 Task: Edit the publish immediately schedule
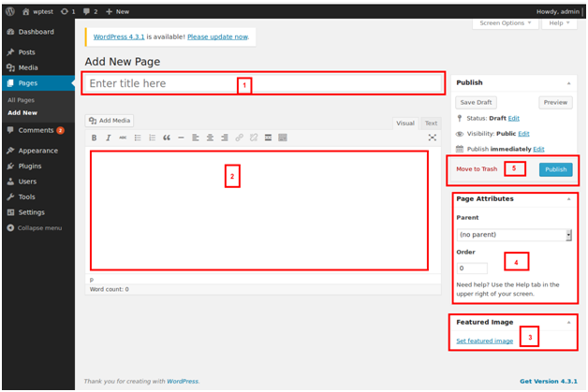click(x=538, y=149)
